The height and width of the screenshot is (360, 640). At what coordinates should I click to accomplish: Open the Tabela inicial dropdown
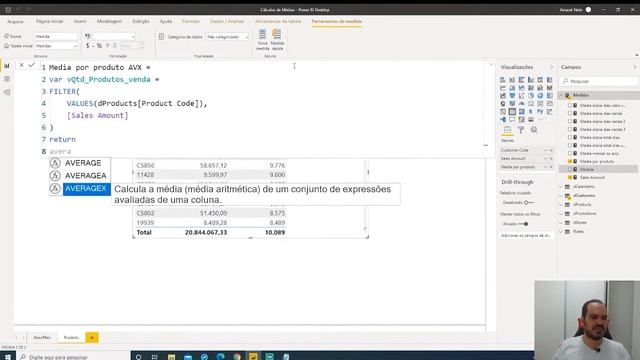click(x=56, y=46)
